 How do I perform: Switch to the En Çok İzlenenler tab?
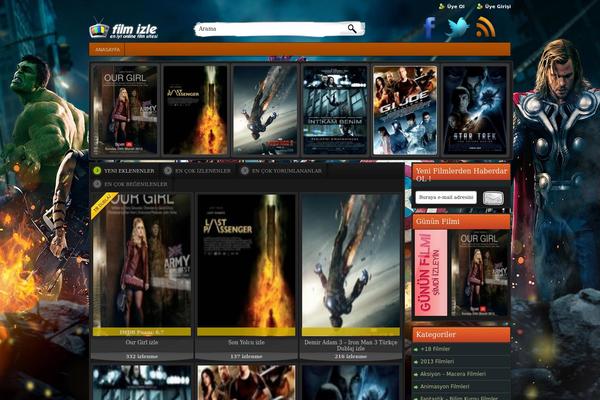tap(198, 171)
